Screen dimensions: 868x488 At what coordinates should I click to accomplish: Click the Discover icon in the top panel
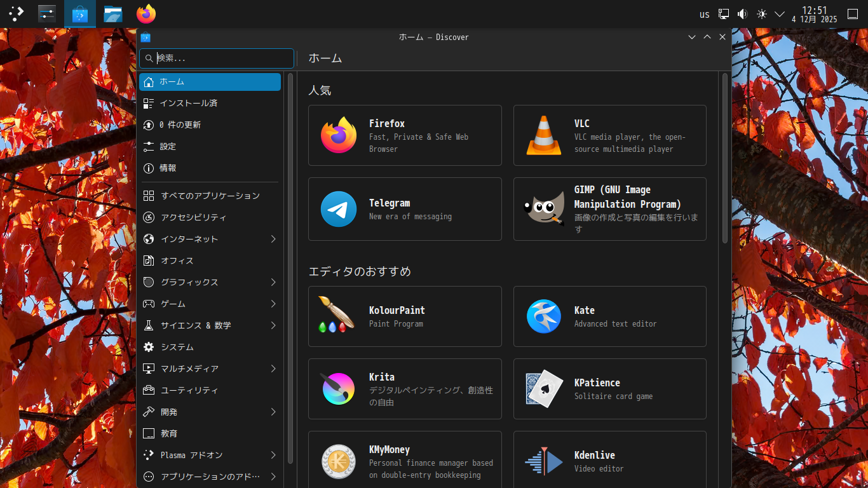tap(80, 13)
